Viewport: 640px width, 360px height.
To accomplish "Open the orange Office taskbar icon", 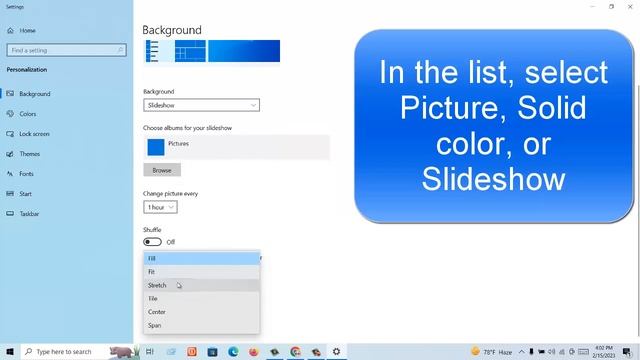I will point(192,351).
